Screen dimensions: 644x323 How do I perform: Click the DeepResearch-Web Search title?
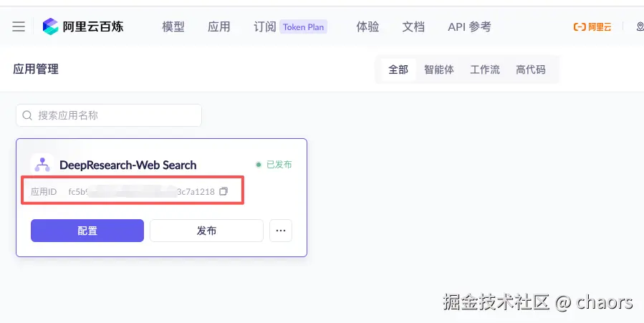pos(128,165)
